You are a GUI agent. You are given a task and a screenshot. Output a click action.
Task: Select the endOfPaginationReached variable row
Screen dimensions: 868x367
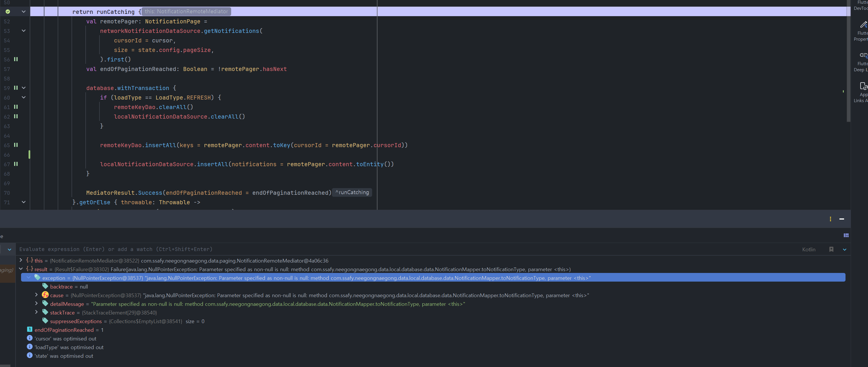click(x=64, y=330)
